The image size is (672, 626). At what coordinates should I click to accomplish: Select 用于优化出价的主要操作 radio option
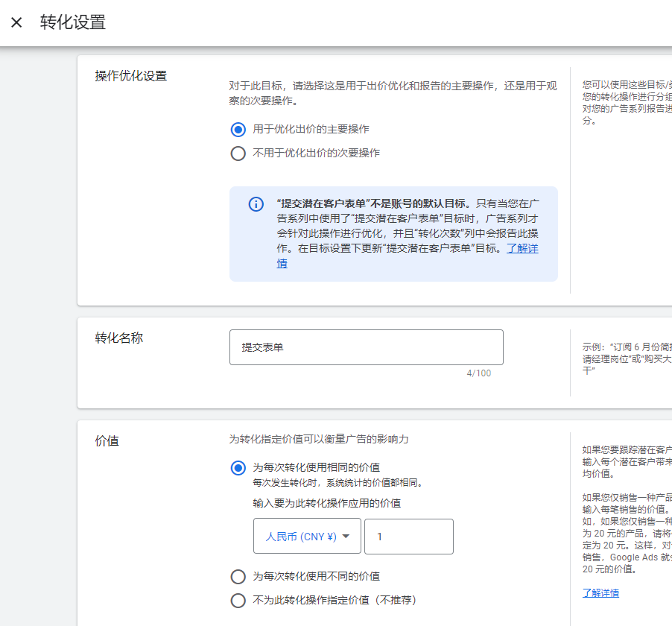pyautogui.click(x=238, y=130)
